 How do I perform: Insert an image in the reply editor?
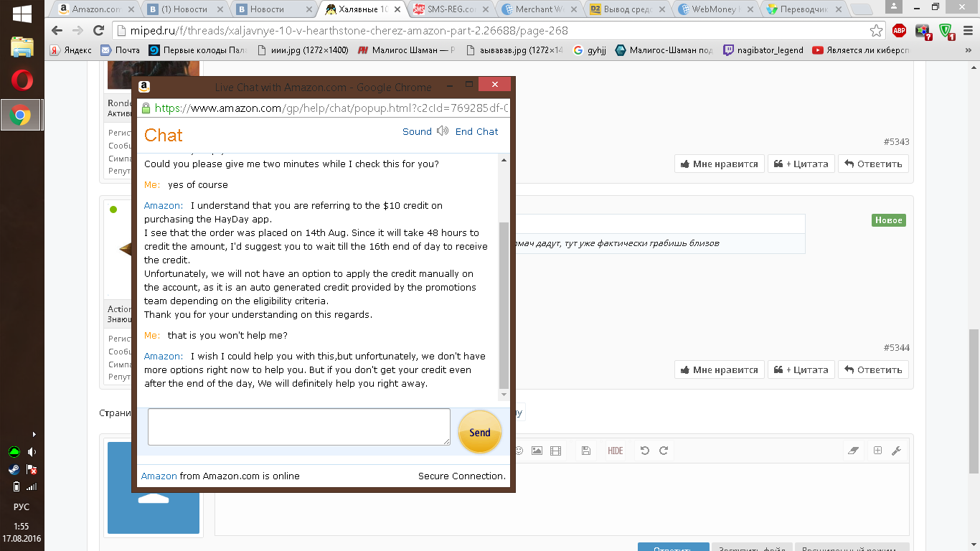(x=537, y=451)
